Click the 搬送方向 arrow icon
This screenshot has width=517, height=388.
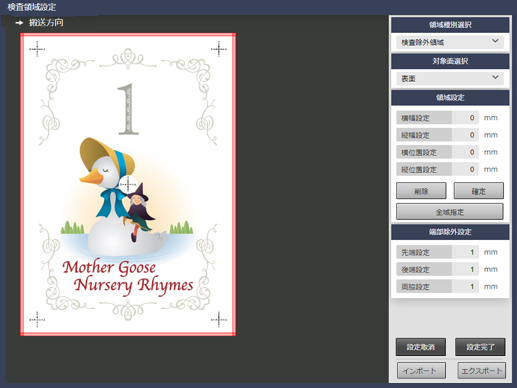pos(19,23)
